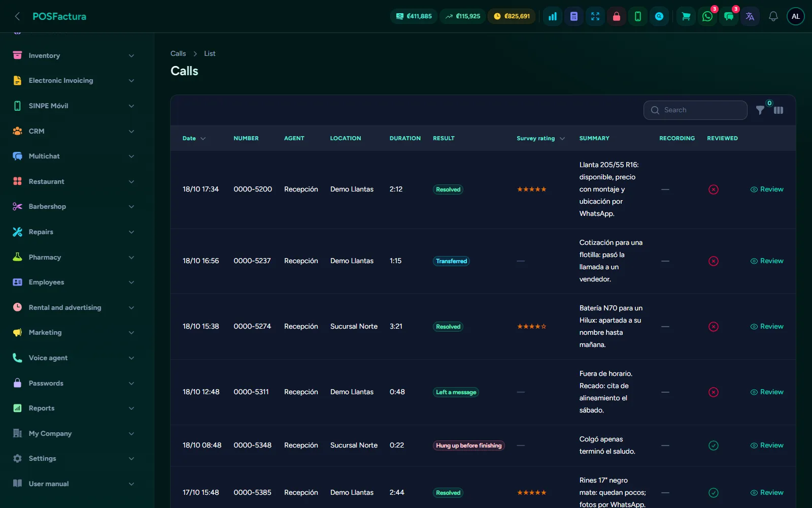
Task: Open the User manual menu item
Action: point(74,484)
